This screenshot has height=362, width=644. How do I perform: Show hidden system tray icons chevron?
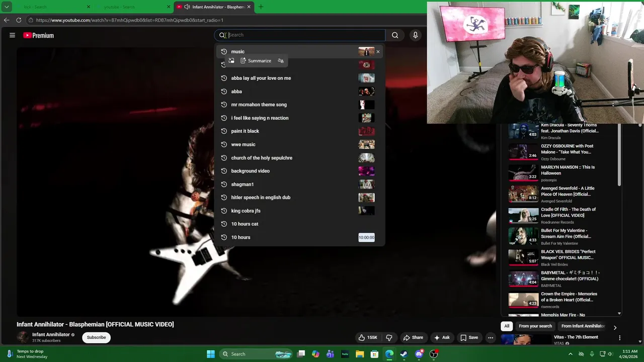[570, 354]
